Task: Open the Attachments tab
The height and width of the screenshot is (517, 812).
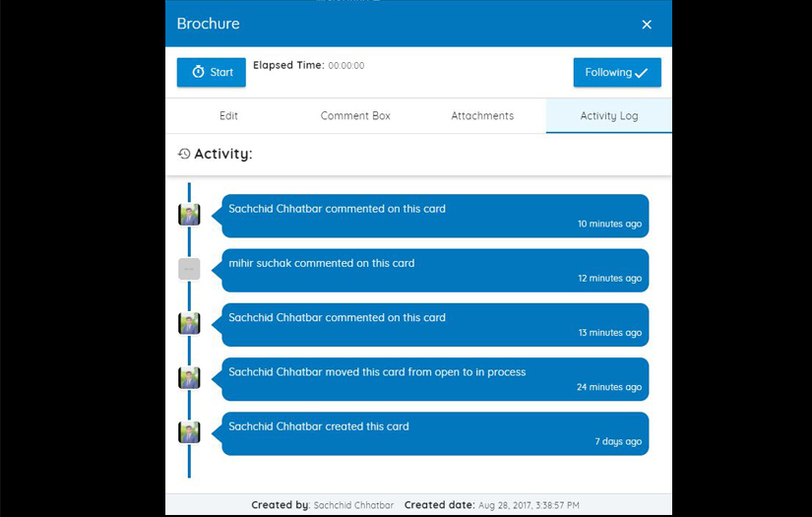Action: (x=482, y=115)
